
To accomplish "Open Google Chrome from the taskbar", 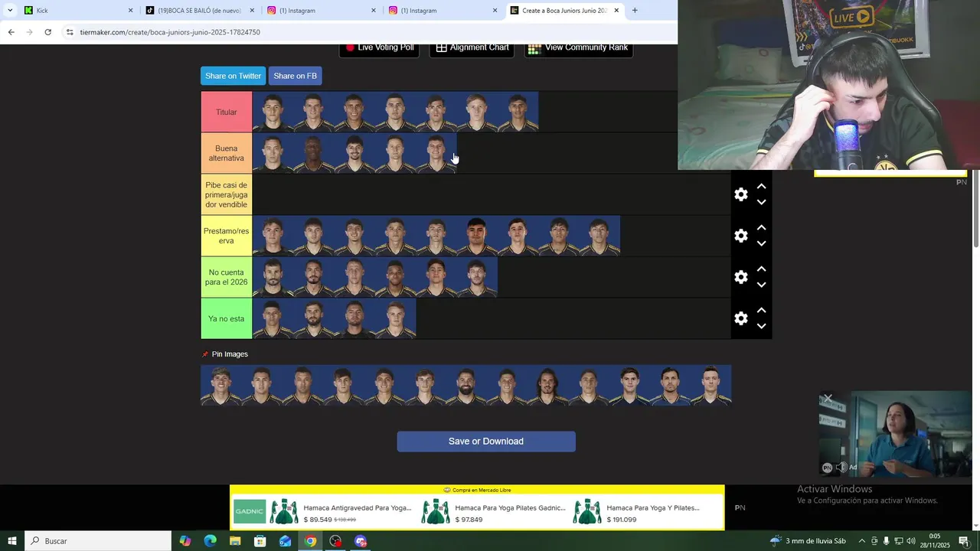I will coord(310,541).
